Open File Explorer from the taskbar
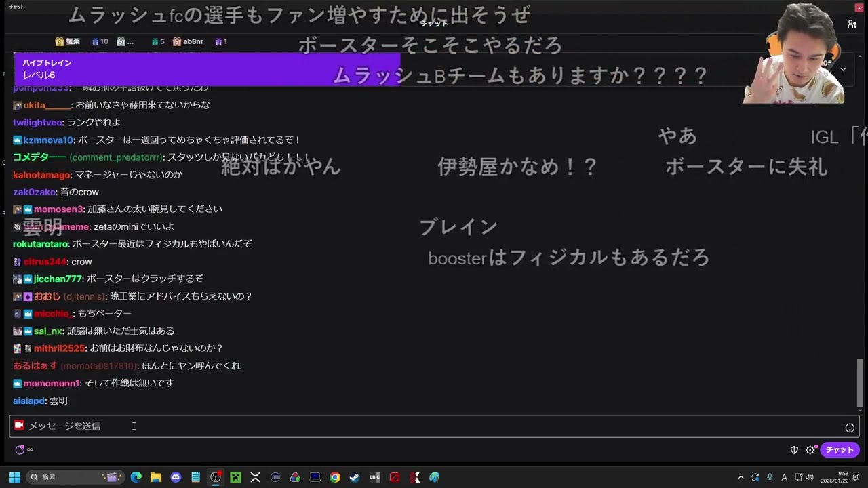The height and width of the screenshot is (488, 868). (155, 477)
